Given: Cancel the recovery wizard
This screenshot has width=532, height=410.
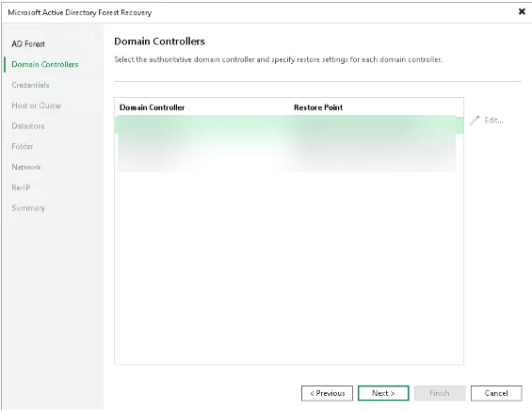Looking at the screenshot, I should pos(496,393).
